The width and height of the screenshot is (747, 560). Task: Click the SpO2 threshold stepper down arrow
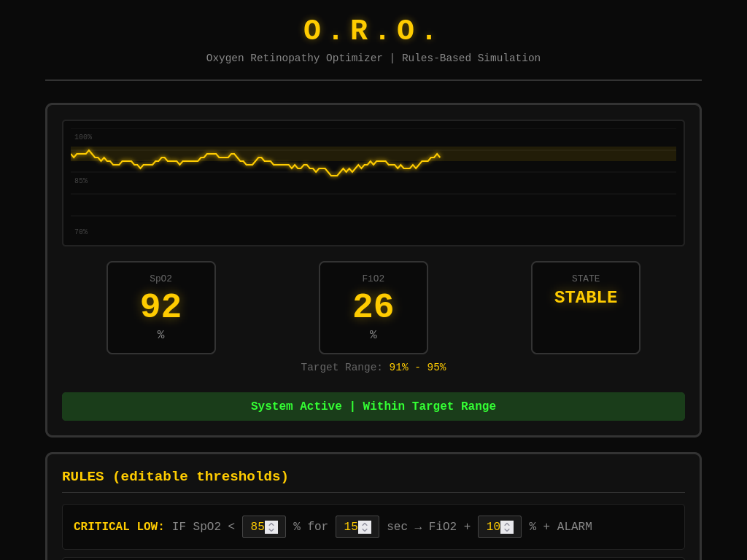tap(272, 530)
